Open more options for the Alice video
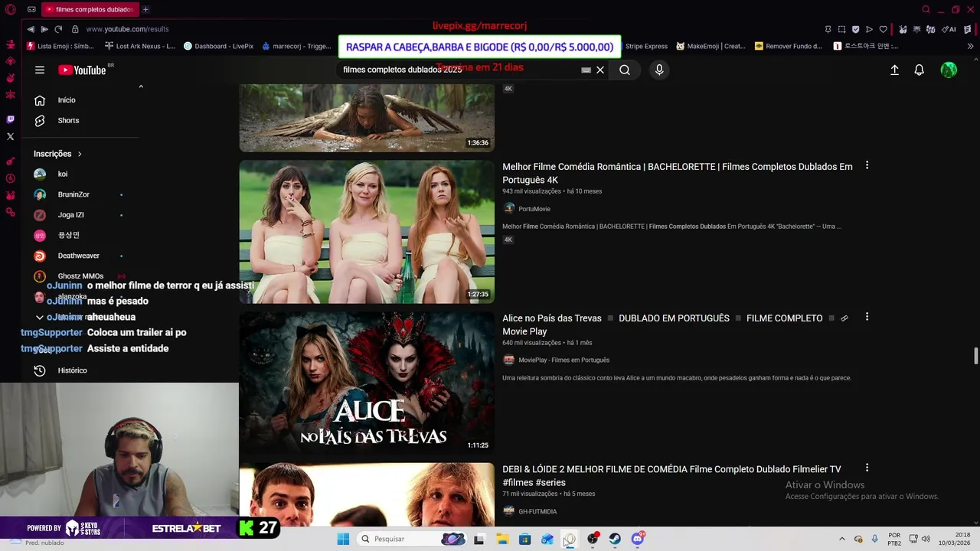 pos(867,316)
